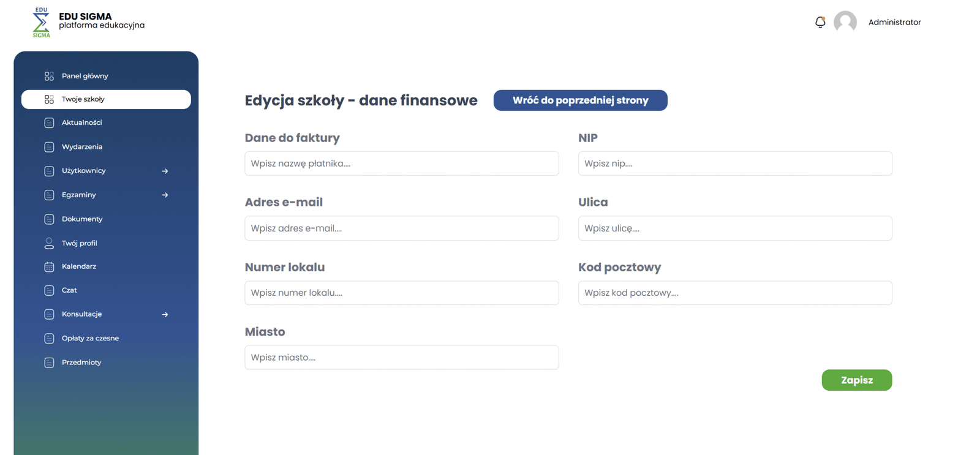Viewport: 980px width, 455px height.
Task: Click the Kod pocztowy text field
Action: [735, 293]
